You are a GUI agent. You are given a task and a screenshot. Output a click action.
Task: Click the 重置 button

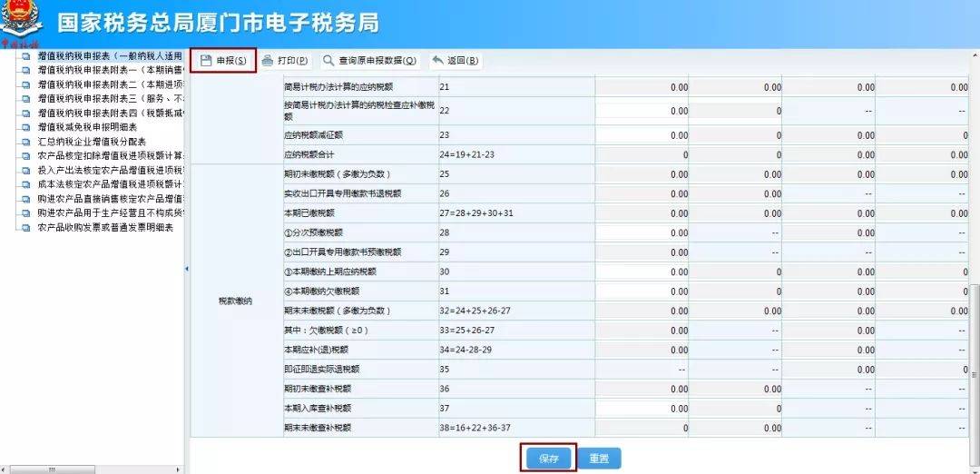pyautogui.click(x=599, y=459)
